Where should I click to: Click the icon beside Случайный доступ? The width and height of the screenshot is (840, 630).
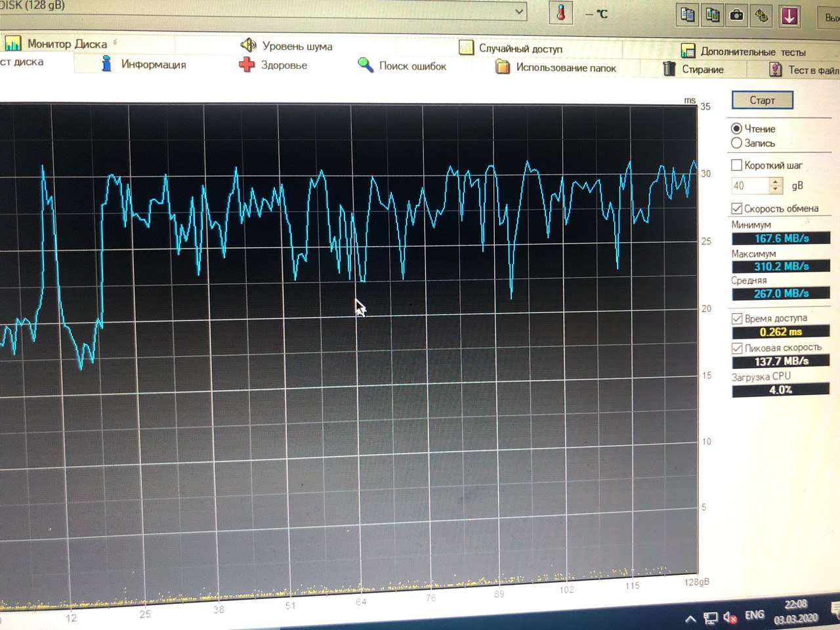coord(466,47)
